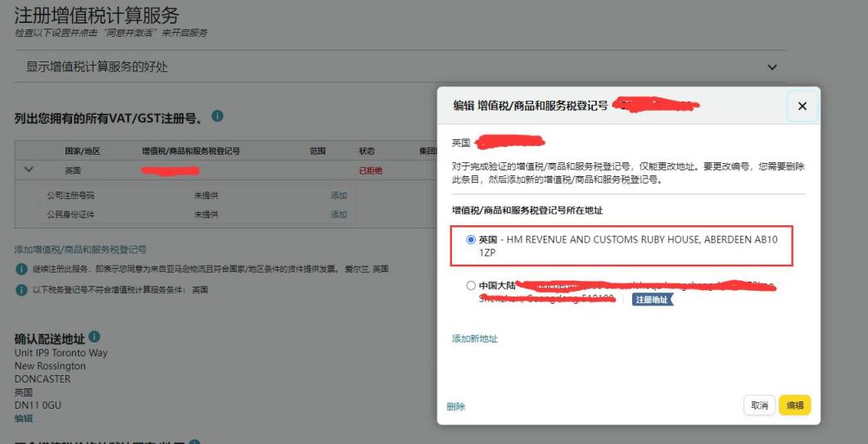This screenshot has width=868, height=444.
Task: Click 未提供 in the 公民身份证件 row
Action: click(206, 215)
